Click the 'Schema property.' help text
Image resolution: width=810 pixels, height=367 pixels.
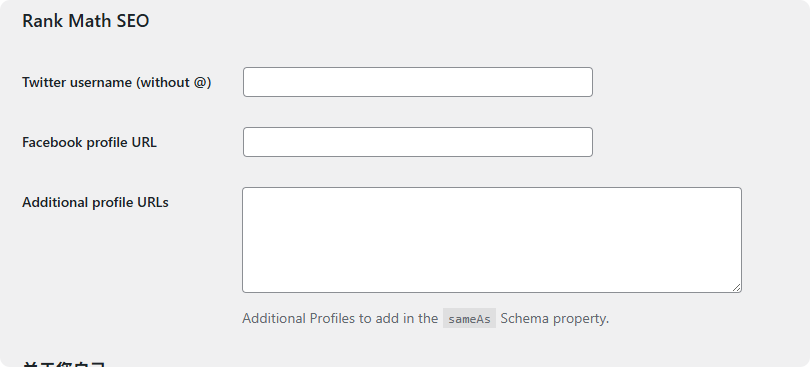pos(555,318)
